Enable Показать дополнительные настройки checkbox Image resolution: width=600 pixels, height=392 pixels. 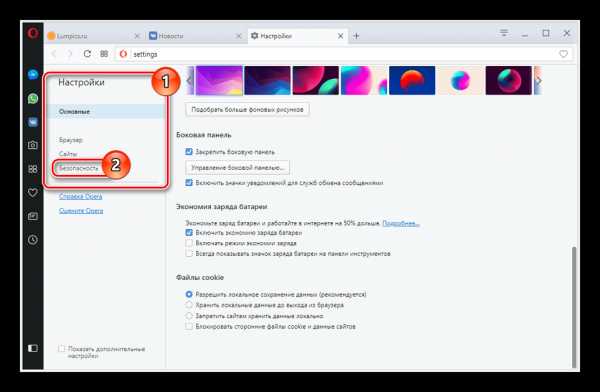tap(62, 349)
